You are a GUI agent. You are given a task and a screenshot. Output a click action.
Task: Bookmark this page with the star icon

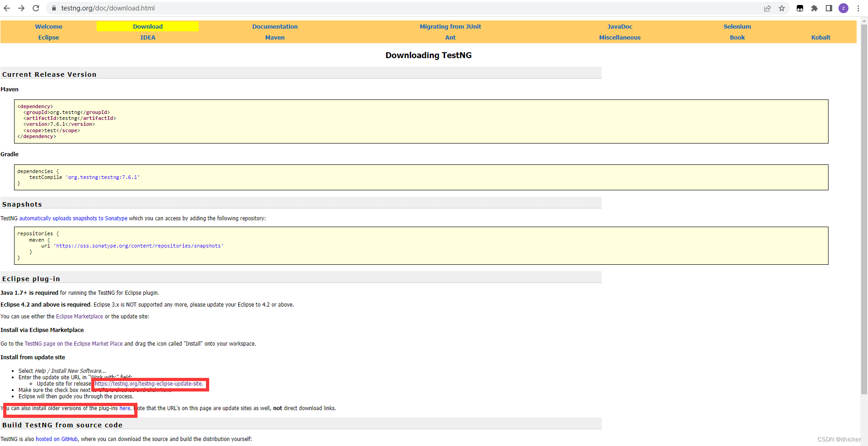click(x=782, y=8)
